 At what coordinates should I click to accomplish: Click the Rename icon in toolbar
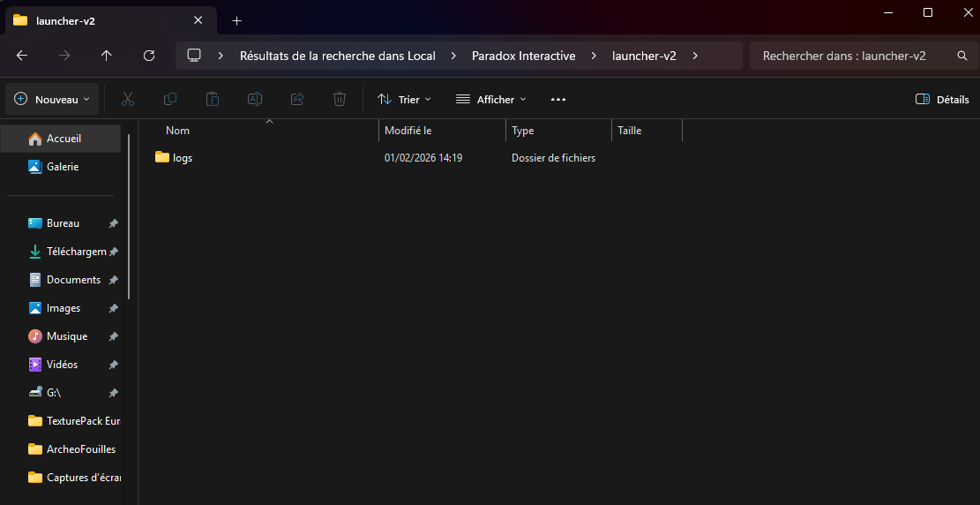[x=255, y=99]
